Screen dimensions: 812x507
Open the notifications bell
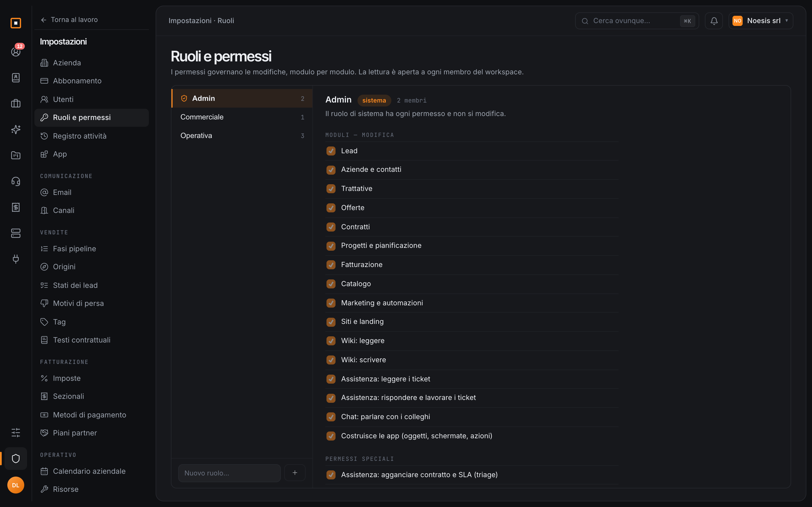(x=714, y=21)
